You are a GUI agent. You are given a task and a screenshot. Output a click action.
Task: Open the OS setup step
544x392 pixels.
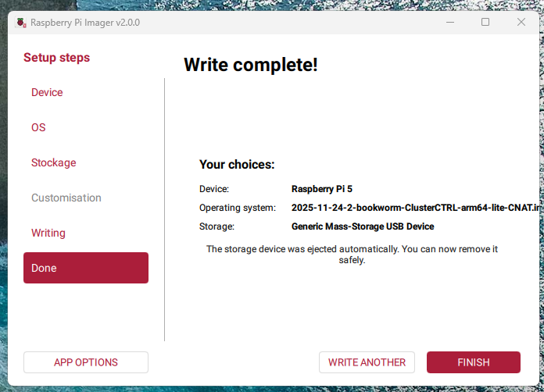point(38,127)
